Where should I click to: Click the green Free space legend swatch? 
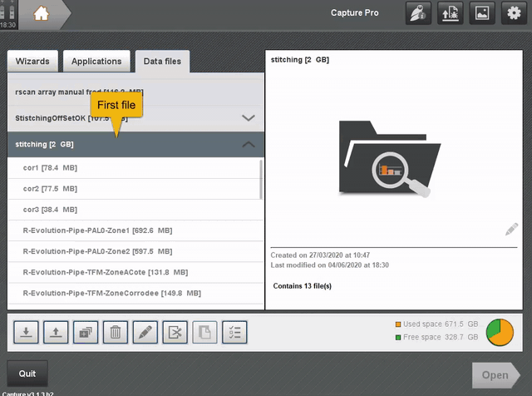tap(398, 338)
